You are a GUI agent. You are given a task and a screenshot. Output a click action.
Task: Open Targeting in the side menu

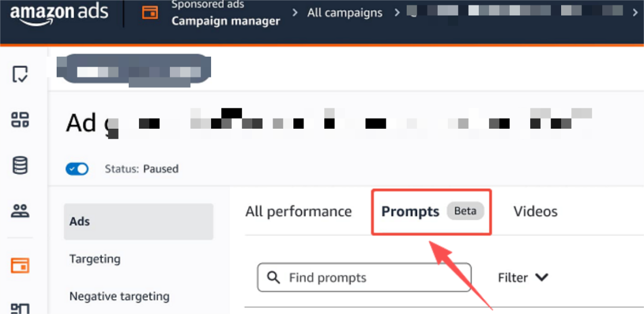pos(95,259)
